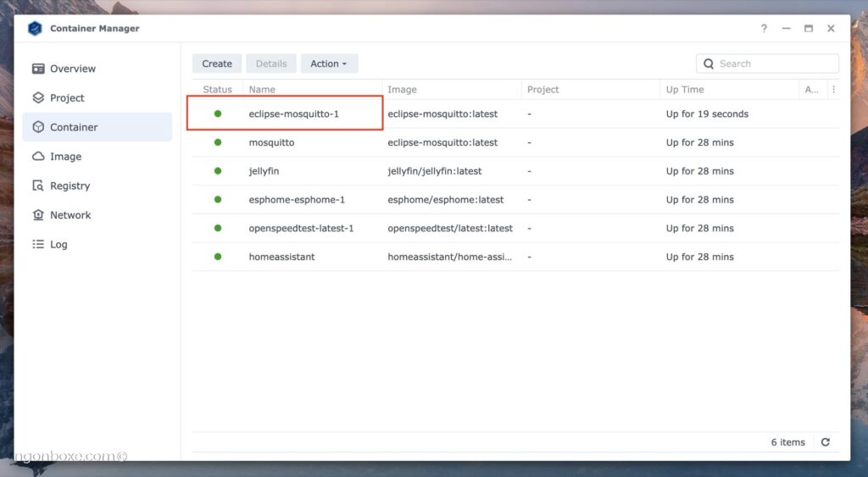Click the Project layers icon

point(38,98)
